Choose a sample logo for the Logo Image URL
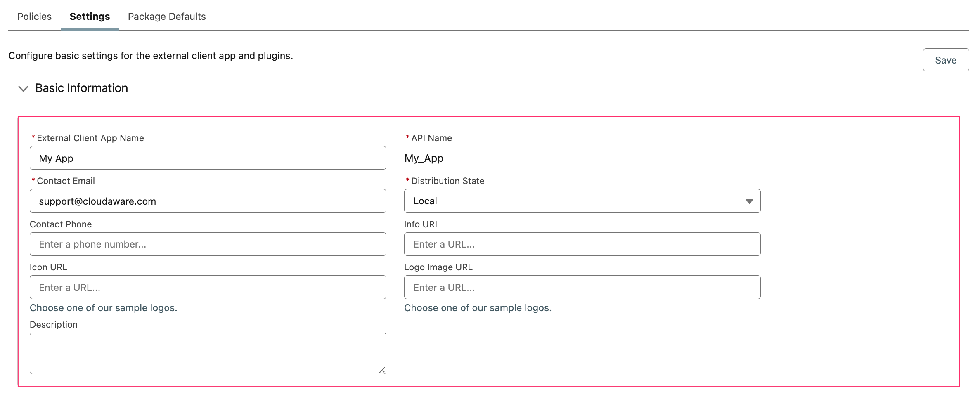Viewport: 980px width, 406px height. tap(478, 307)
